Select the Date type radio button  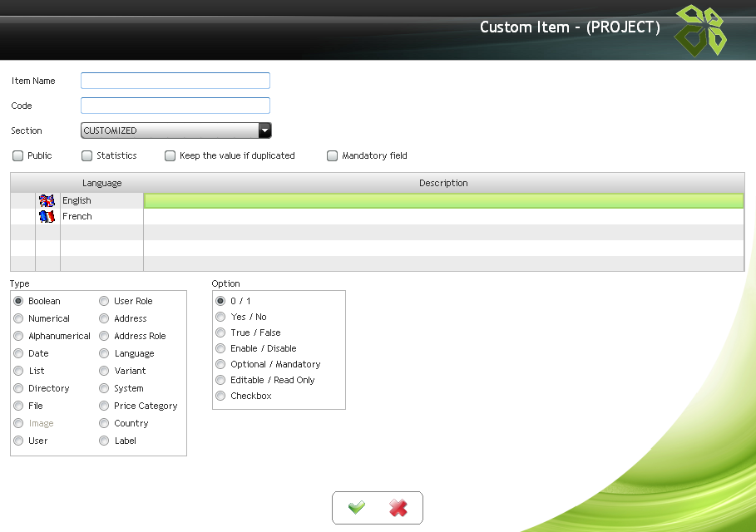click(18, 353)
